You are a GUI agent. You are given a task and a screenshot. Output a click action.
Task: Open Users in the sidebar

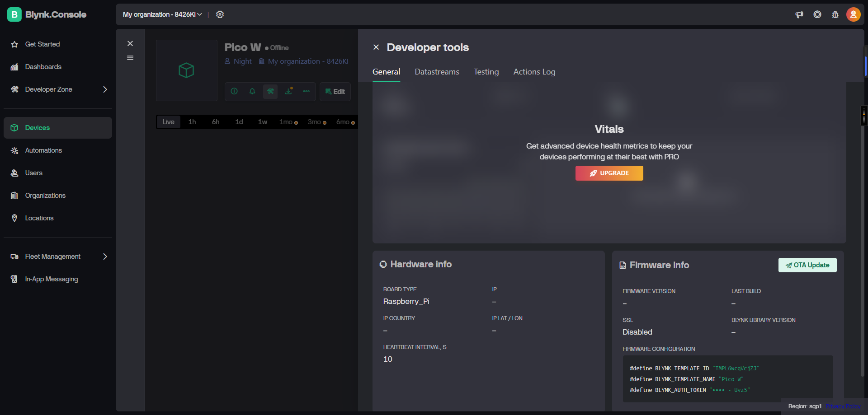click(x=58, y=173)
